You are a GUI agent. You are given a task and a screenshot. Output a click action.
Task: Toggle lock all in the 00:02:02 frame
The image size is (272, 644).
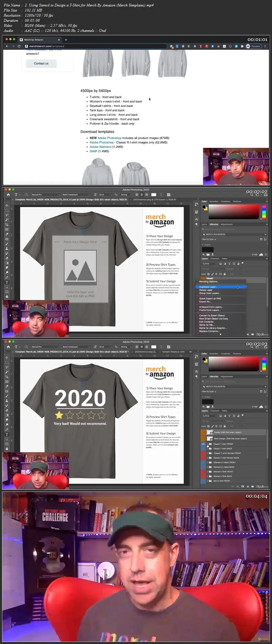coord(225,274)
